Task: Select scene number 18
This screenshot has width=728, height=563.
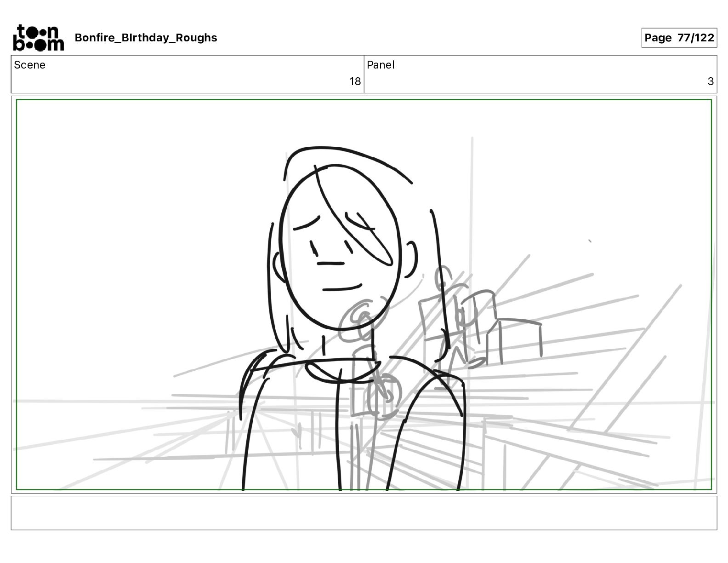Action: (355, 81)
